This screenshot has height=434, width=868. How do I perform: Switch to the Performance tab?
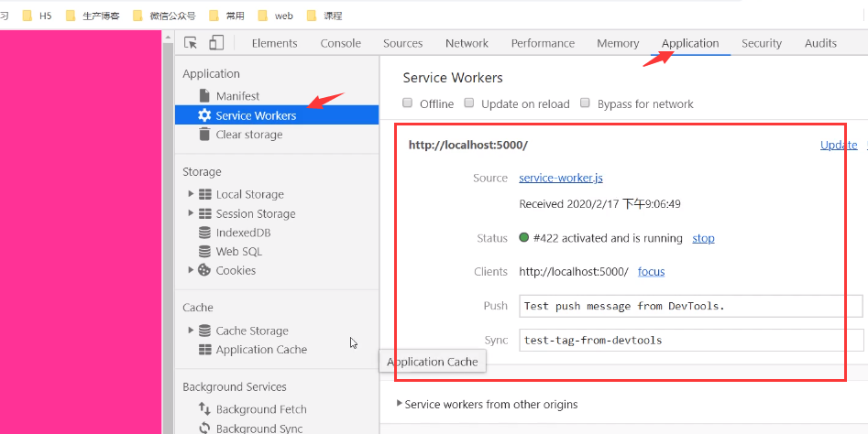(x=543, y=43)
